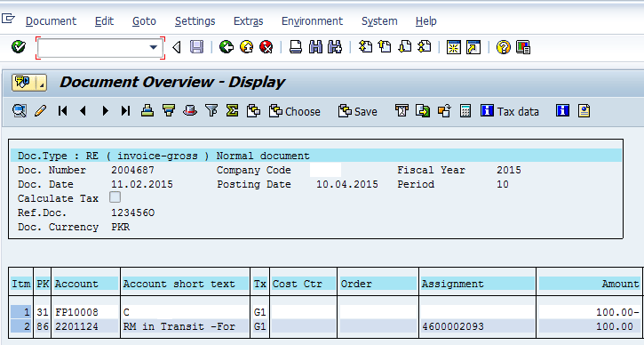This screenshot has height=345, width=644.
Task: Click the Sort Descending icon
Action: tap(169, 110)
